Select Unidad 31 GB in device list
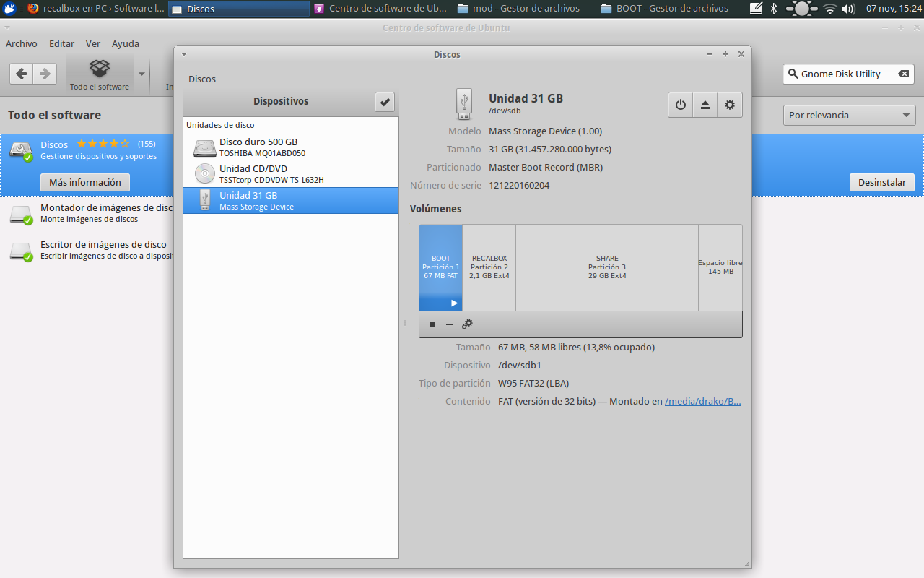924x578 pixels. coord(291,200)
